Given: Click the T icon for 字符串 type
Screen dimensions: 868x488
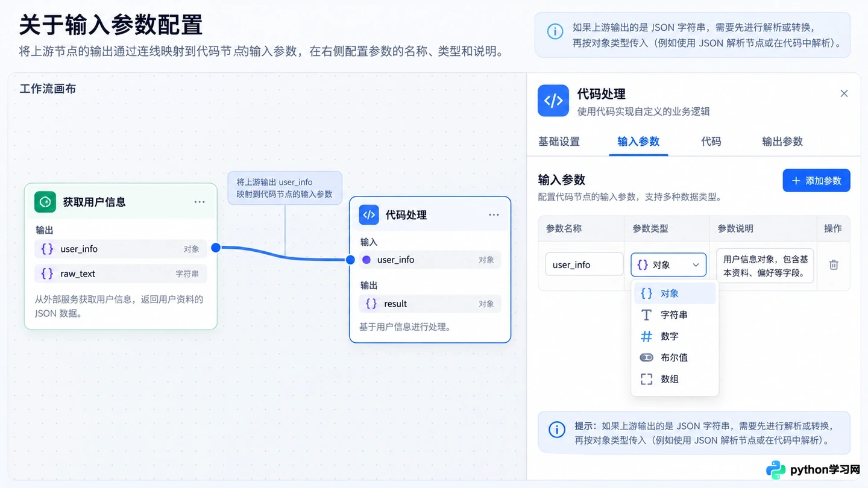Looking at the screenshot, I should (646, 315).
